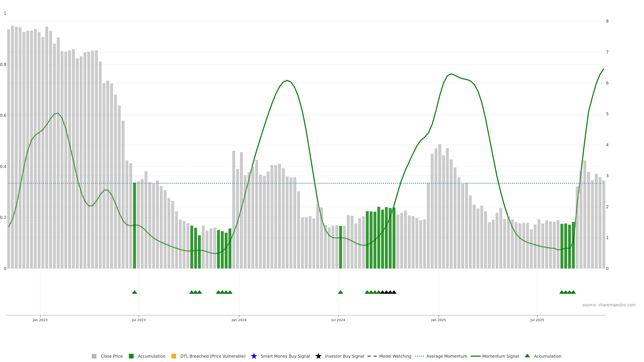Click the gray Close Price legend swatch
Screen dimensions: 644x362
(x=94, y=356)
